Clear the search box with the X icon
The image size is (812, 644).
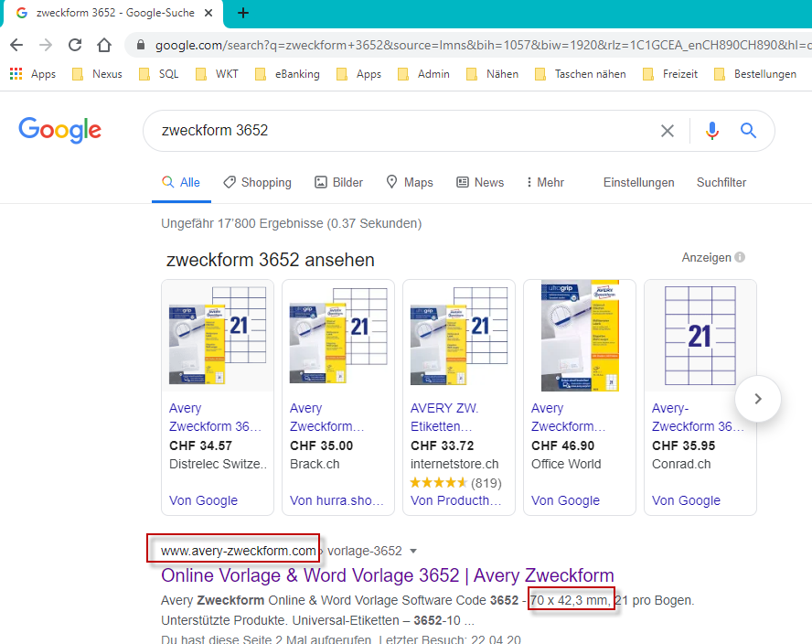(x=668, y=131)
